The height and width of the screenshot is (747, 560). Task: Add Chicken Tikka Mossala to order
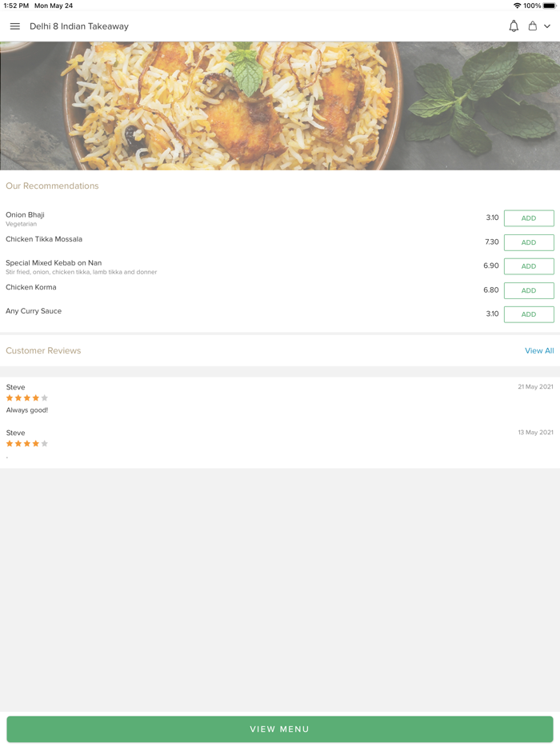pos(529,242)
